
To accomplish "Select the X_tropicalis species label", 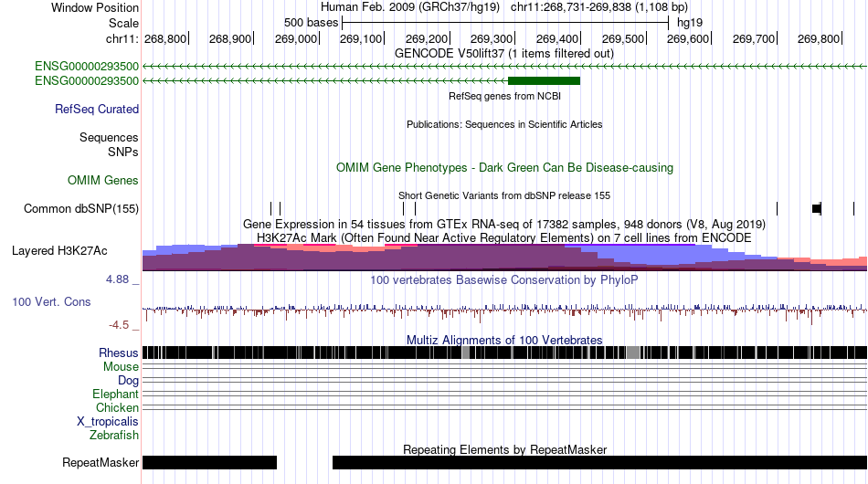I will coord(108,422).
